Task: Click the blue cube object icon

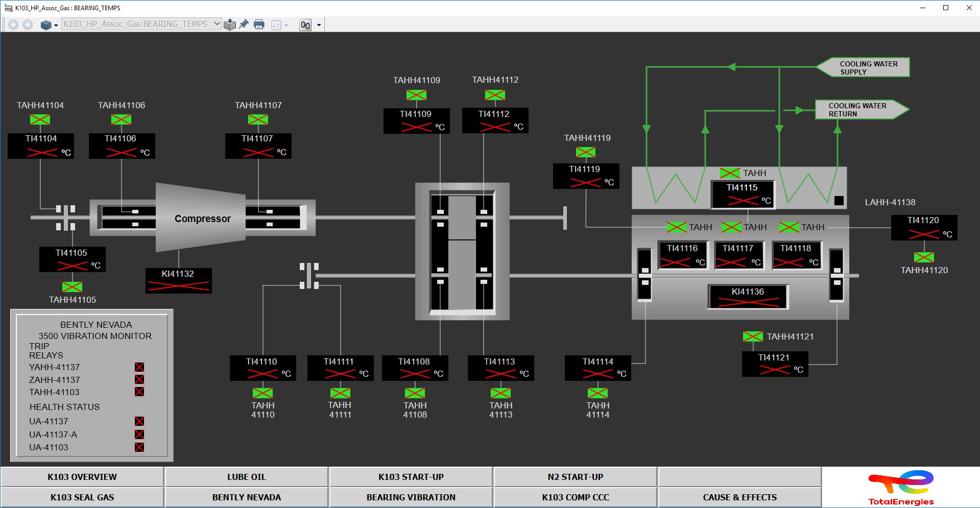Action: (x=46, y=25)
